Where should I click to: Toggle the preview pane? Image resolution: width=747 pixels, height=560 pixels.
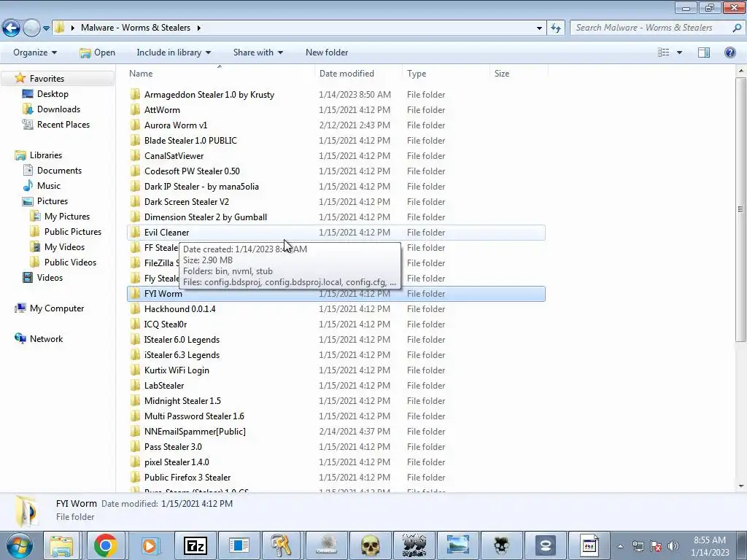coord(704,52)
